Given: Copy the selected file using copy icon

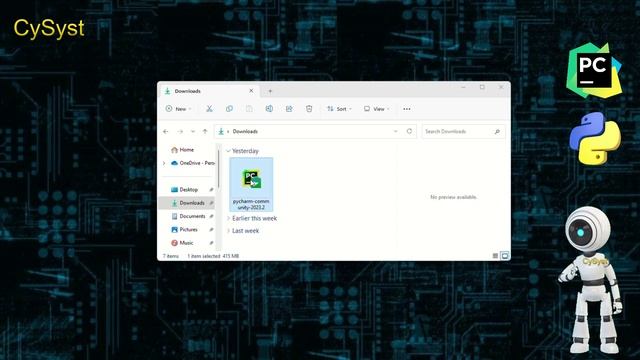Looking at the screenshot, I should (229, 109).
